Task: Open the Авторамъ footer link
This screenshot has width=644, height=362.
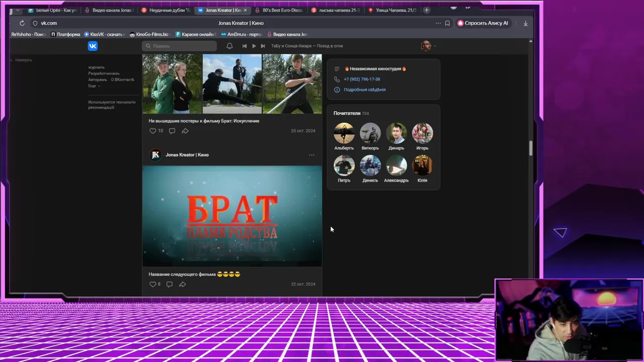Action: click(x=98, y=79)
